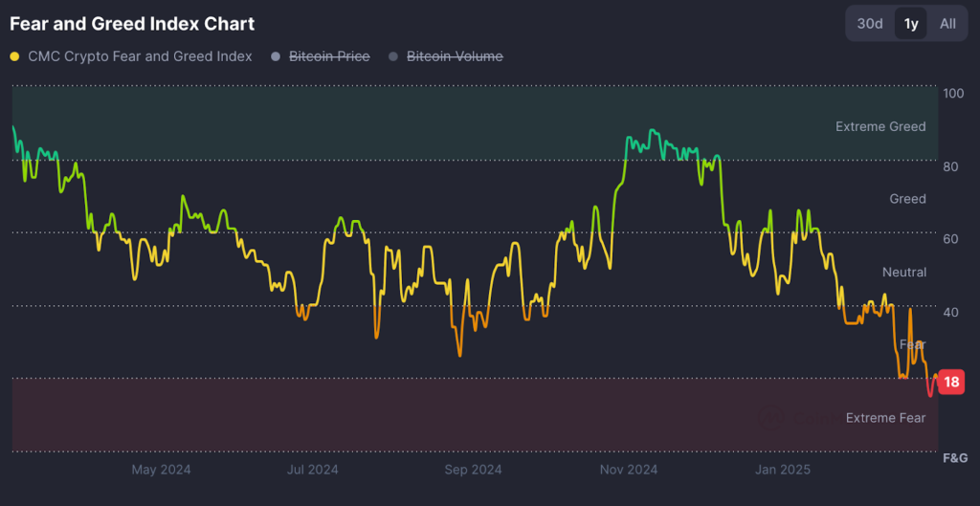Click the Extreme Greed zone label
The image size is (980, 506).
tap(880, 126)
